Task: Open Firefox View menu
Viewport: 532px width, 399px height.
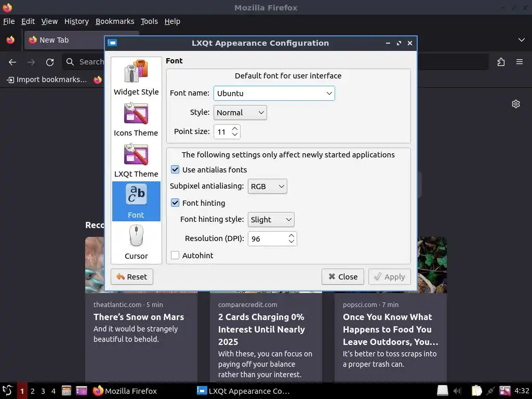Action: click(49, 21)
